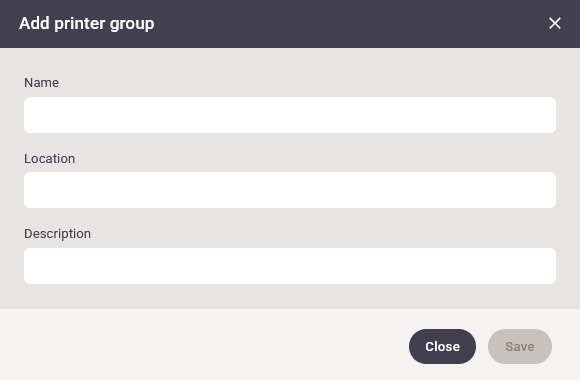This screenshot has height=380, width=580.
Task: Close the Add printer group window icon
Action: pos(554,23)
